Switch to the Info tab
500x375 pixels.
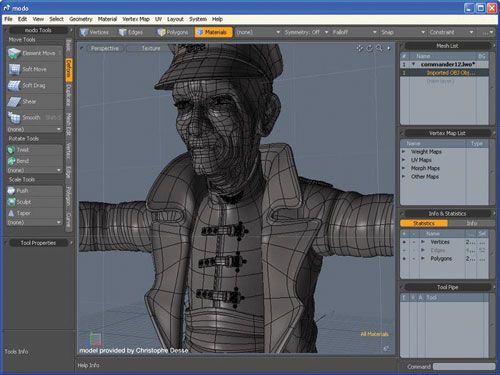point(471,223)
